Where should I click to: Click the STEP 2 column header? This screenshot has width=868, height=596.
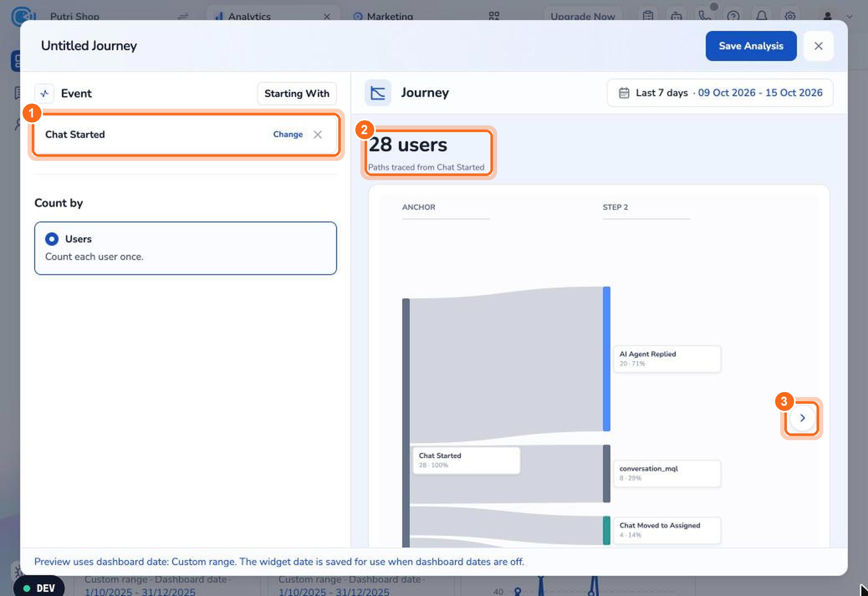[615, 207]
